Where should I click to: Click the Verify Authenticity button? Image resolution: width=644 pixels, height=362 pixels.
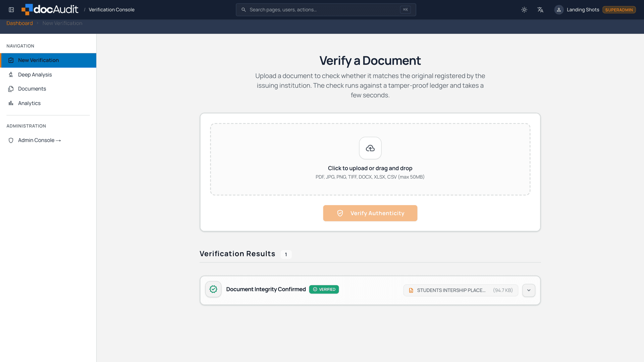tap(370, 213)
